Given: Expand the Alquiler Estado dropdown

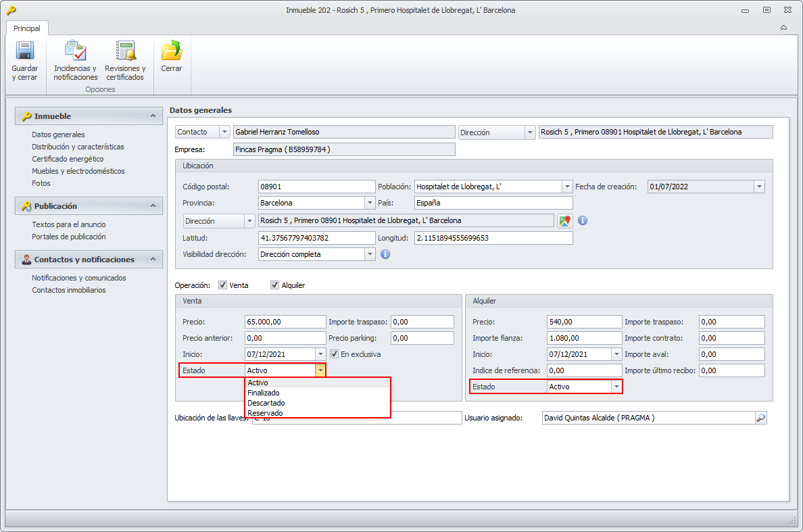Looking at the screenshot, I should [x=616, y=387].
